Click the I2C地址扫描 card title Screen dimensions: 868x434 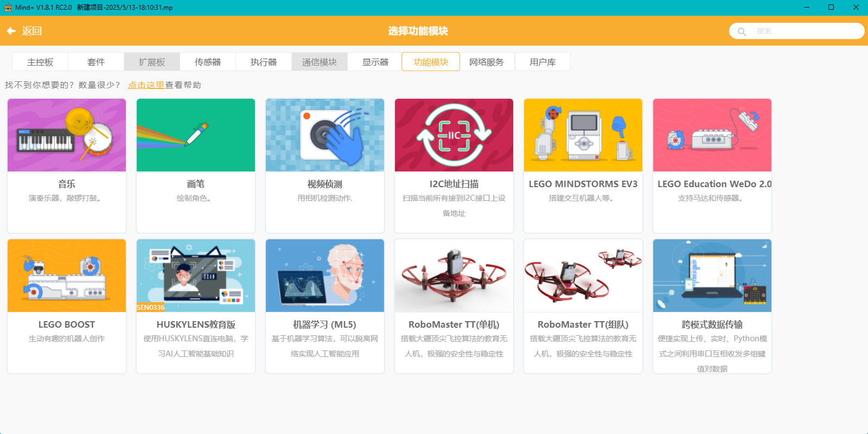[x=454, y=184]
